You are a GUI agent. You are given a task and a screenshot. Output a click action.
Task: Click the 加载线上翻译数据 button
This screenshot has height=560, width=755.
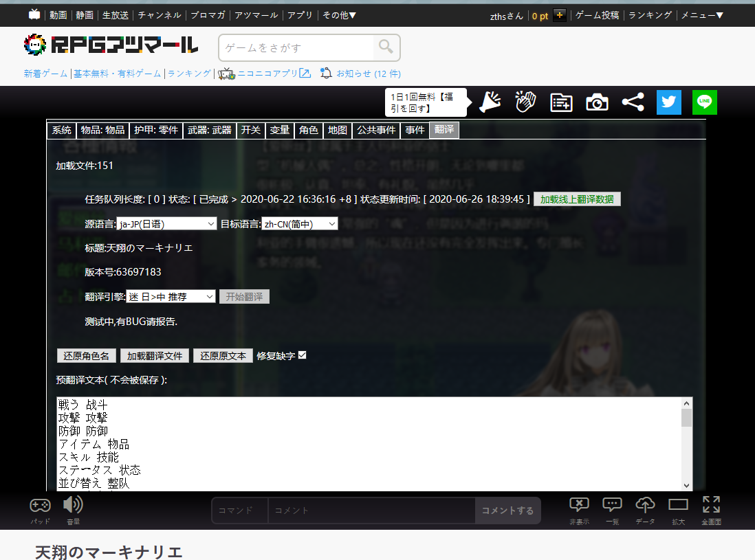pyautogui.click(x=576, y=199)
